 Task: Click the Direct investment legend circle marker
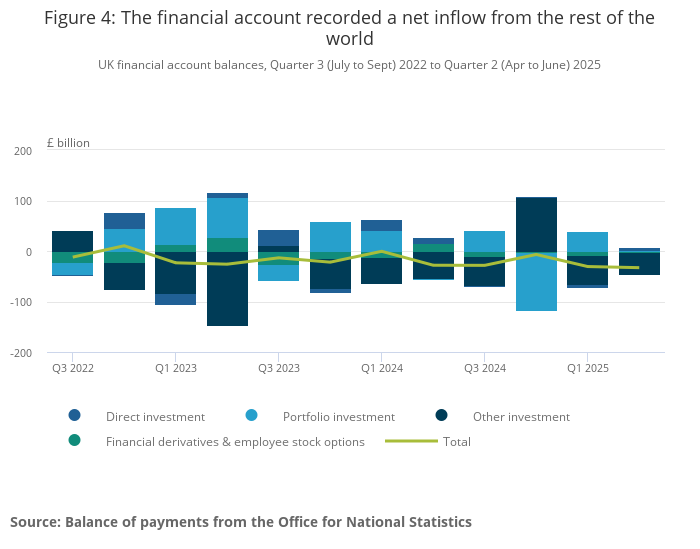click(x=74, y=416)
